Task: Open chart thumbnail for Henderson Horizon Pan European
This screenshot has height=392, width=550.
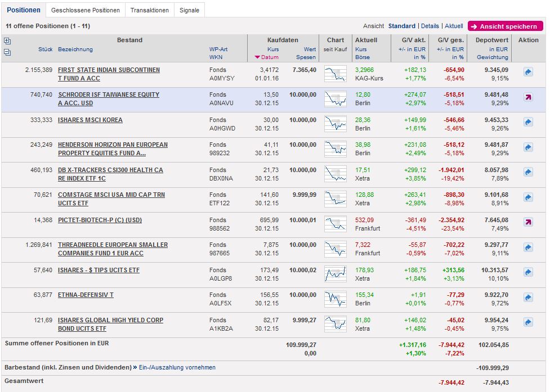Action: (336, 148)
